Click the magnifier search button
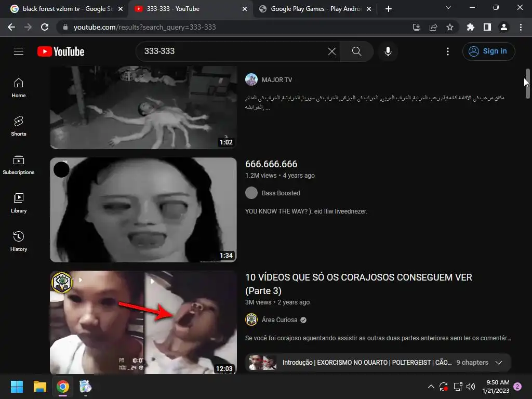The width and height of the screenshot is (532, 399). pyautogui.click(x=356, y=51)
